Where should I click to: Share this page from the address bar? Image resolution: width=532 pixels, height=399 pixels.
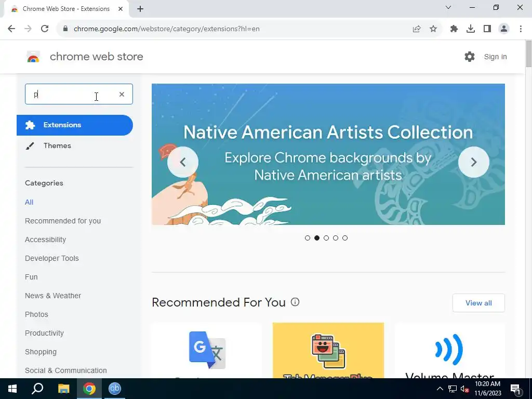pos(417,29)
